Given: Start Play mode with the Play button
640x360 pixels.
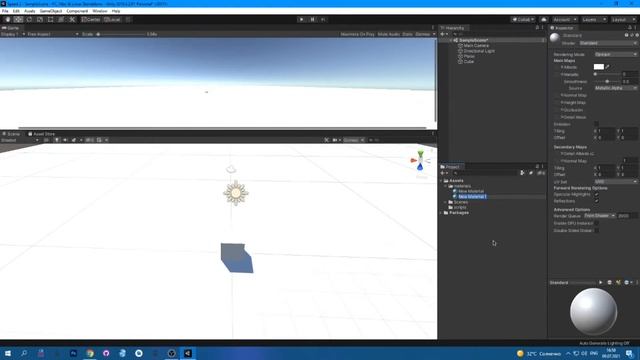Looking at the screenshot, I should tap(301, 20).
